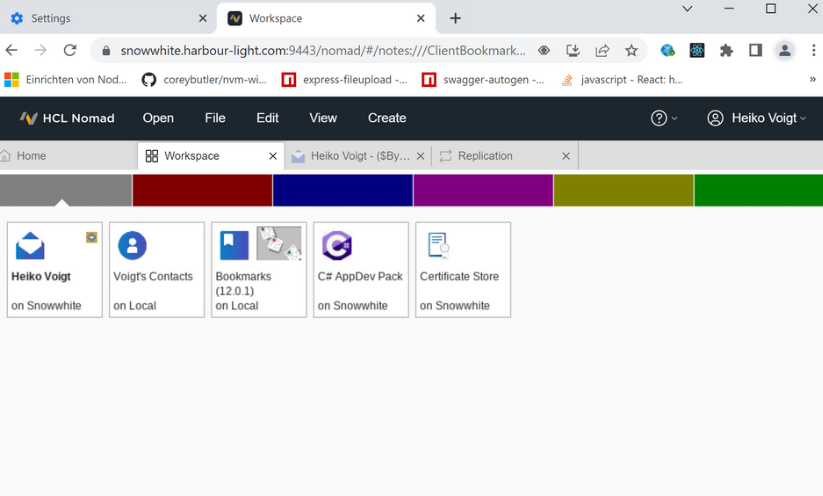Click the browser back arrow
This screenshot has height=496, width=823.
click(12, 50)
